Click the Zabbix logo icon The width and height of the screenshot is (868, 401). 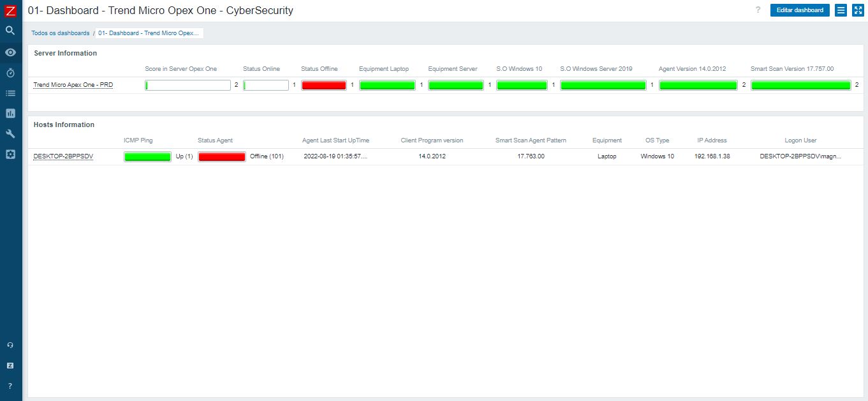click(10, 10)
